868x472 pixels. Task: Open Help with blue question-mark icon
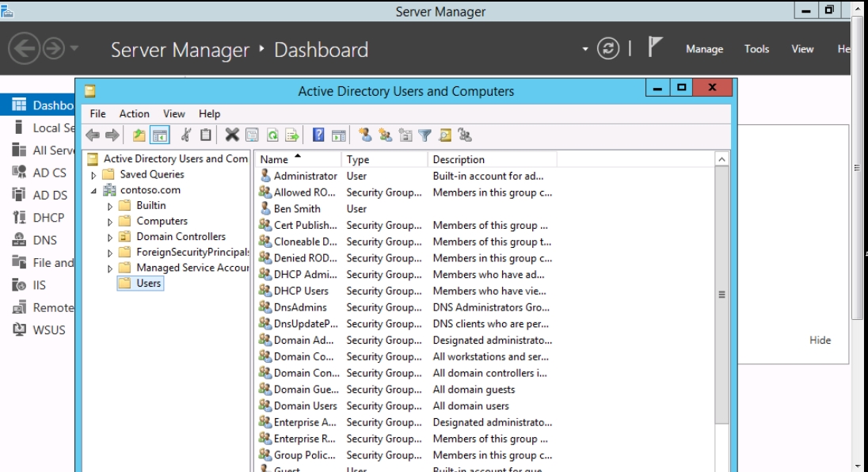tap(318, 135)
